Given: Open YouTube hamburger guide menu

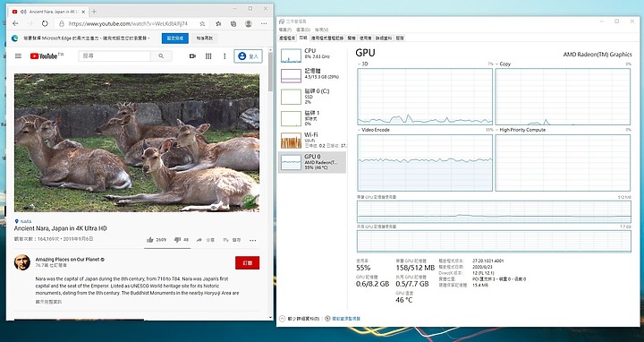Looking at the screenshot, I should pyautogui.click(x=18, y=56).
